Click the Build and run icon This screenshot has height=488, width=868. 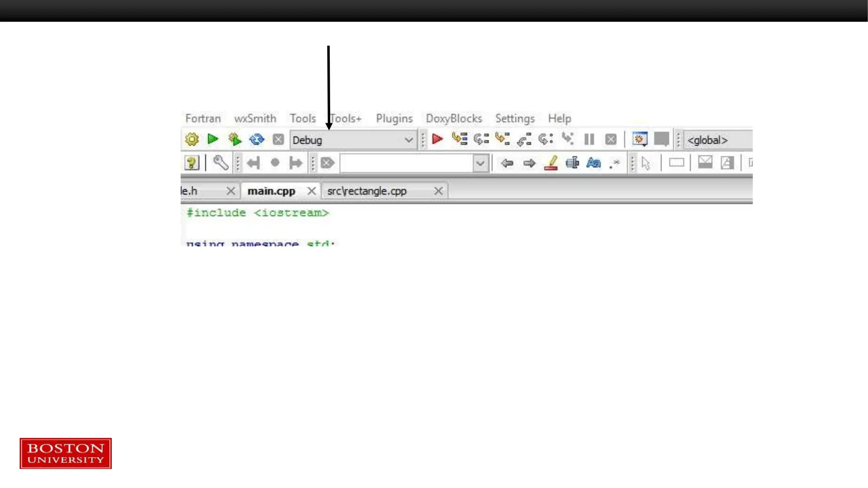click(x=234, y=139)
